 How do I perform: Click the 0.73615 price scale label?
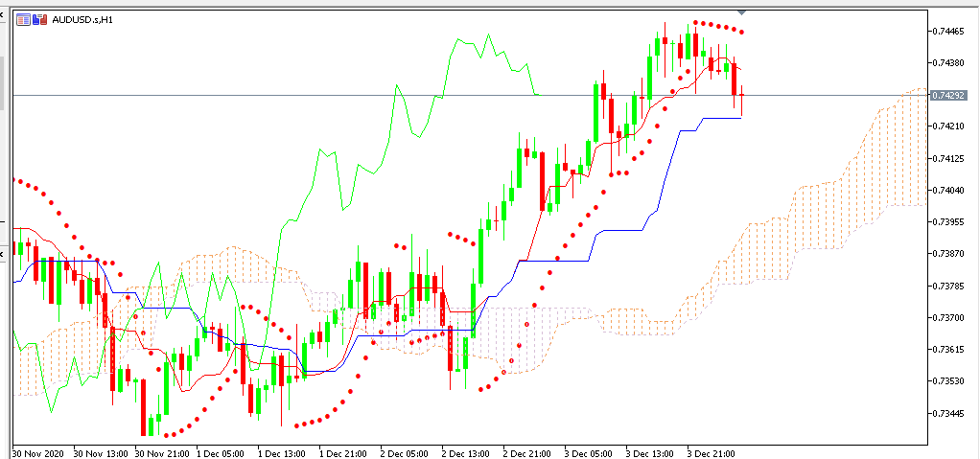click(x=948, y=350)
